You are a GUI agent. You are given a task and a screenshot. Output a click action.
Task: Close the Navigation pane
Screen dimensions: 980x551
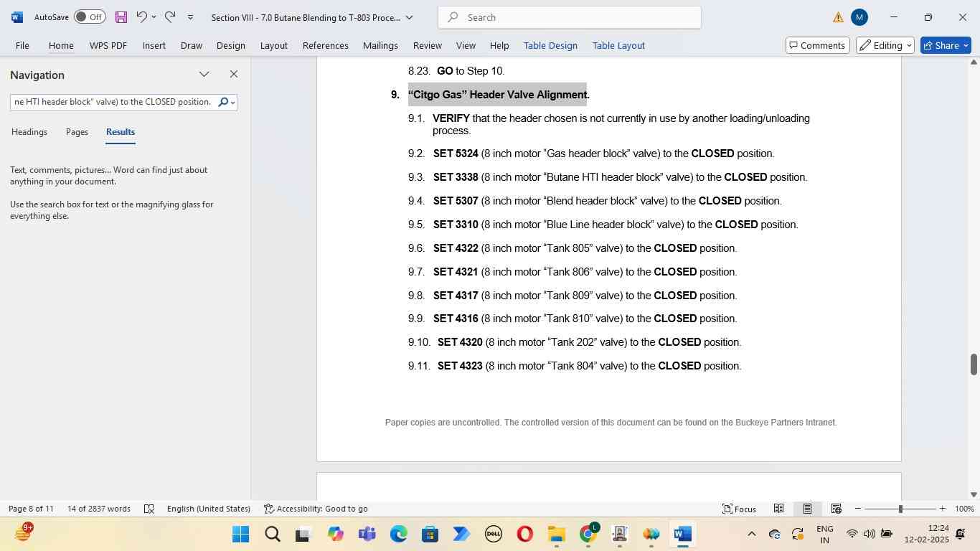[x=234, y=74]
